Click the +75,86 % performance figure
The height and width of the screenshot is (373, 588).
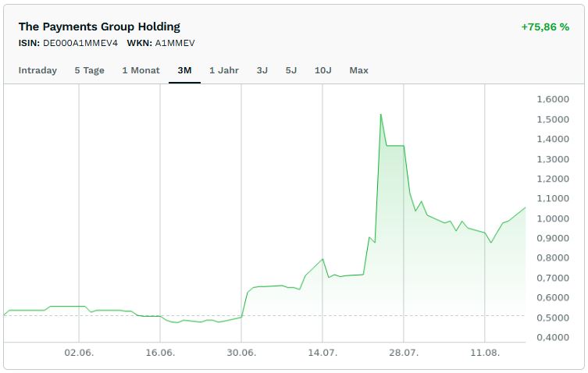pyautogui.click(x=545, y=27)
